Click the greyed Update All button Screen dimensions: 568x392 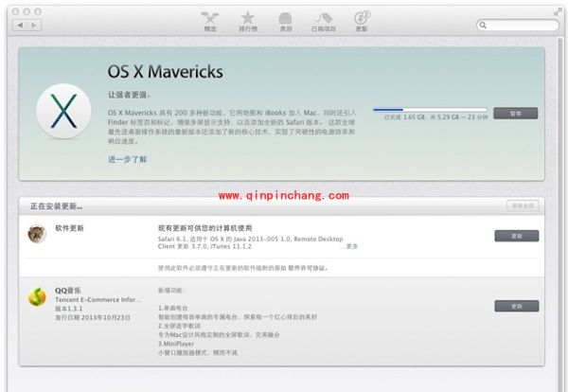523,205
